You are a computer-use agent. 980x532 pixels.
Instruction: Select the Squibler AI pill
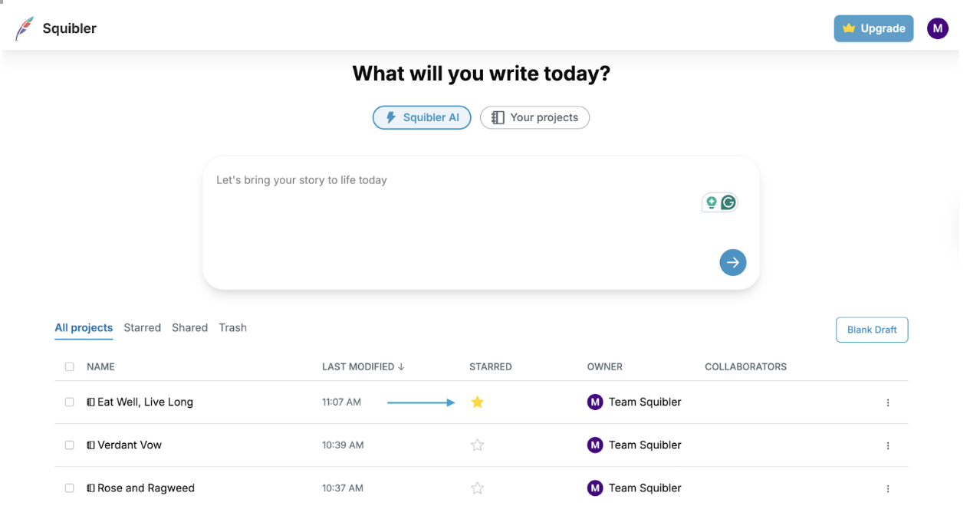point(422,117)
